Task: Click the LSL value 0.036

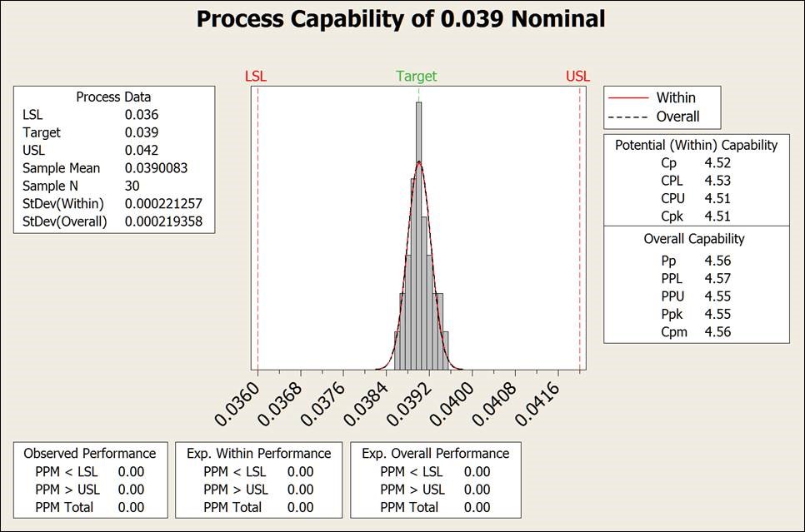Action: [x=142, y=115]
